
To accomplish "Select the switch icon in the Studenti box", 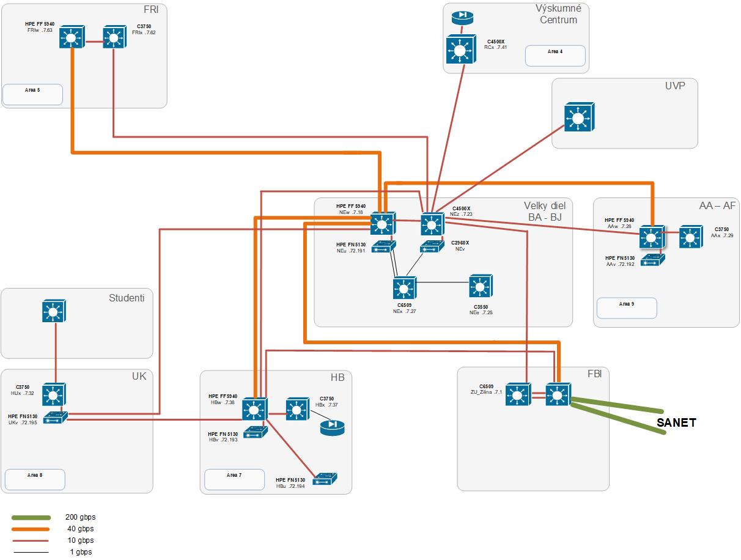I will tap(53, 311).
